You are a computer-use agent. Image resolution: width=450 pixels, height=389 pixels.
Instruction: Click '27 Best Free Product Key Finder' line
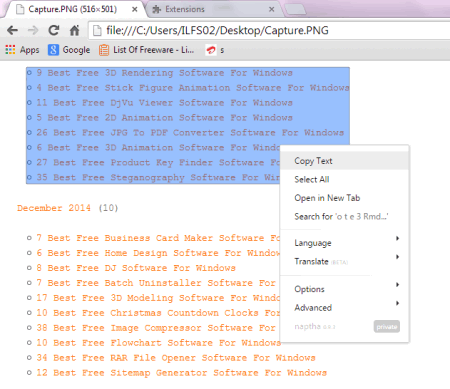tap(158, 163)
